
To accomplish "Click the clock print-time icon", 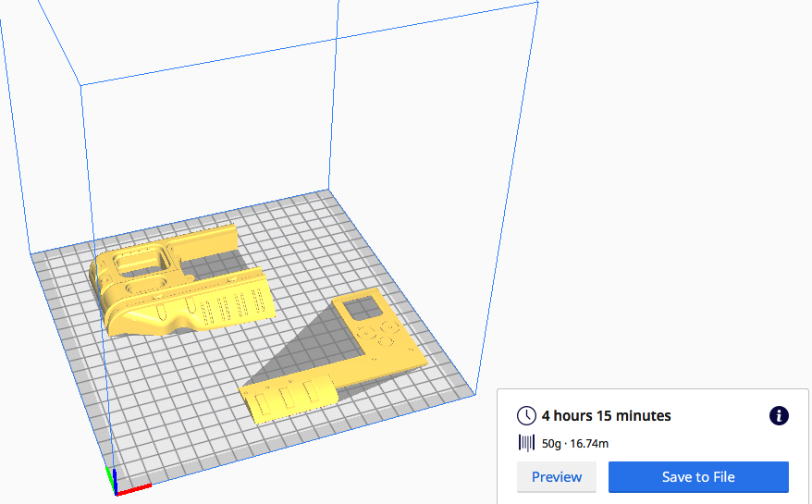I will [526, 415].
